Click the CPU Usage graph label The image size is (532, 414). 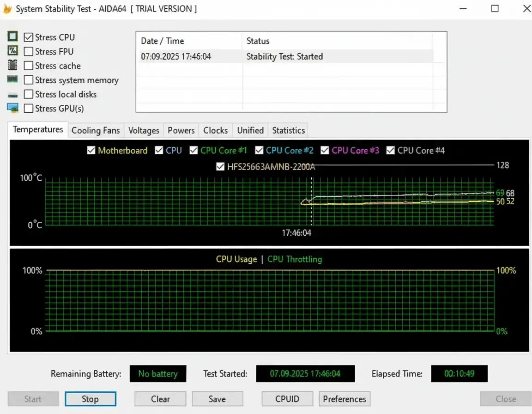236,259
